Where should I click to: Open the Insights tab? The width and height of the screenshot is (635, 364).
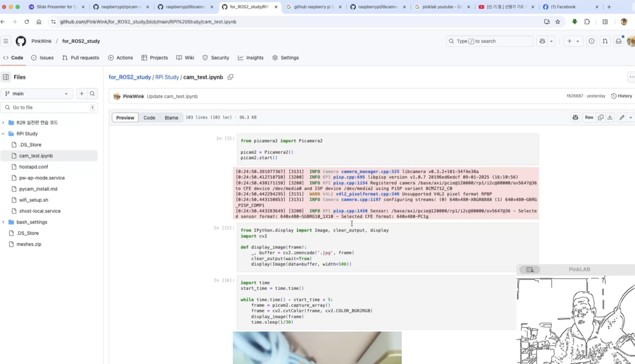[x=251, y=58]
